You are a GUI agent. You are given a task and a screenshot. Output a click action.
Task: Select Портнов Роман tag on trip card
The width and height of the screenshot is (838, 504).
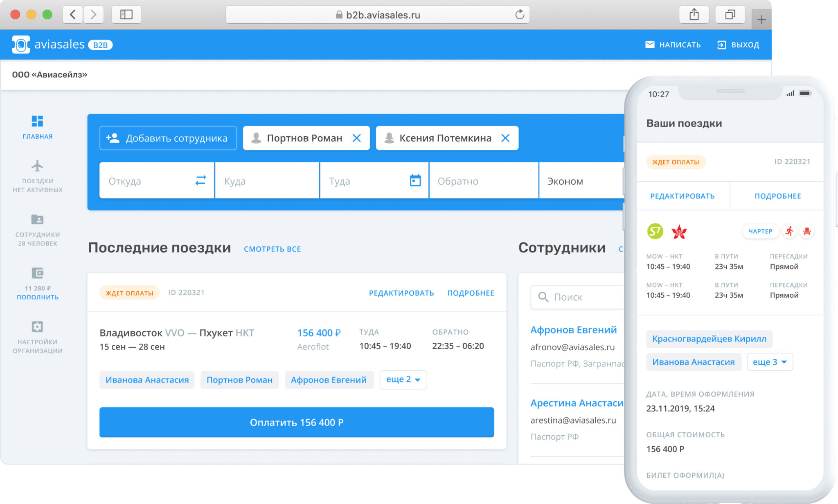tap(239, 380)
